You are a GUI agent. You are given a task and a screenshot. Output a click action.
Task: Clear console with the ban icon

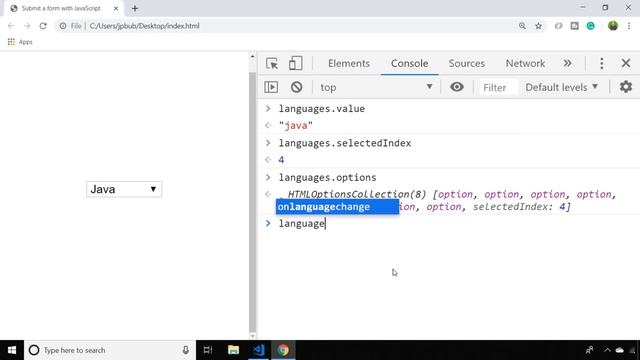[296, 87]
